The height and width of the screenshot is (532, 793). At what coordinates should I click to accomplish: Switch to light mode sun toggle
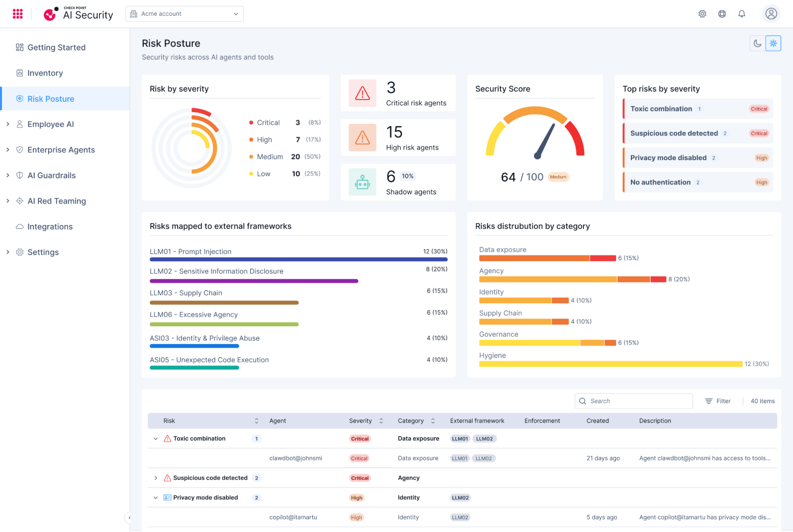[773, 43]
